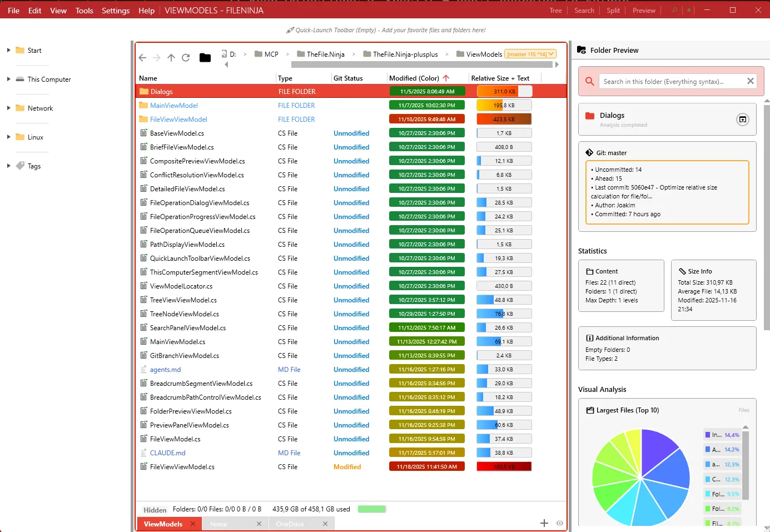
Task: Expand the Linux tree node
Action: point(8,137)
